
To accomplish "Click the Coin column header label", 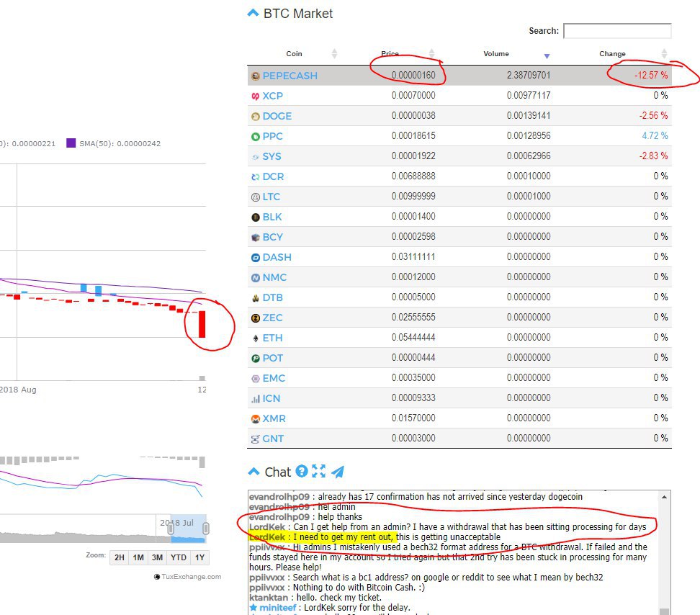I will pos(294,54).
